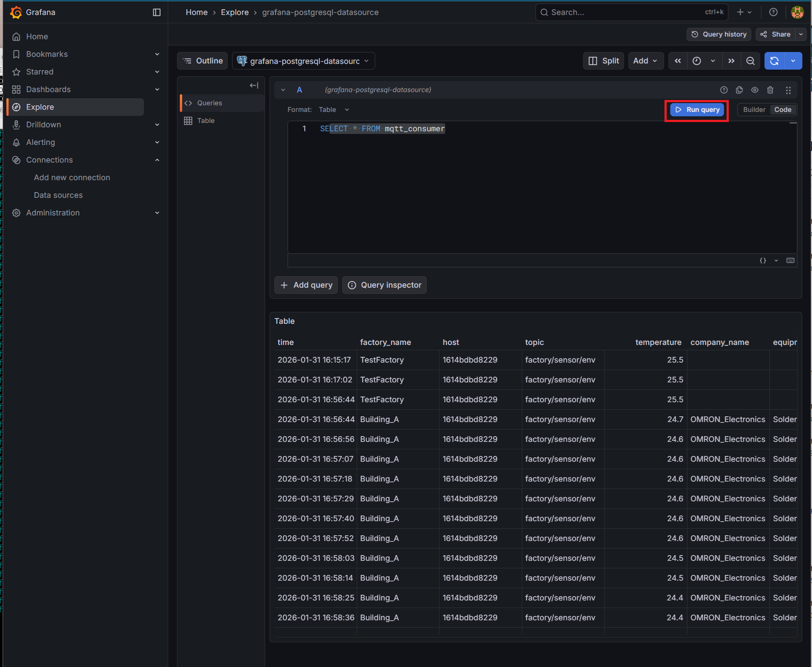Shift time range backwards
Screen dimensions: 812x667
(x=678, y=61)
